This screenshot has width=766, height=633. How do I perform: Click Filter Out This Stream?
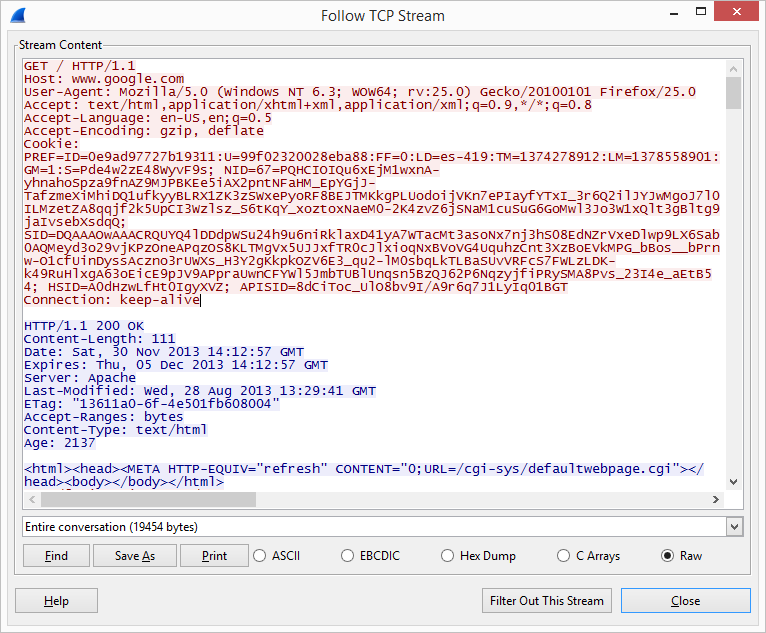tap(547, 601)
